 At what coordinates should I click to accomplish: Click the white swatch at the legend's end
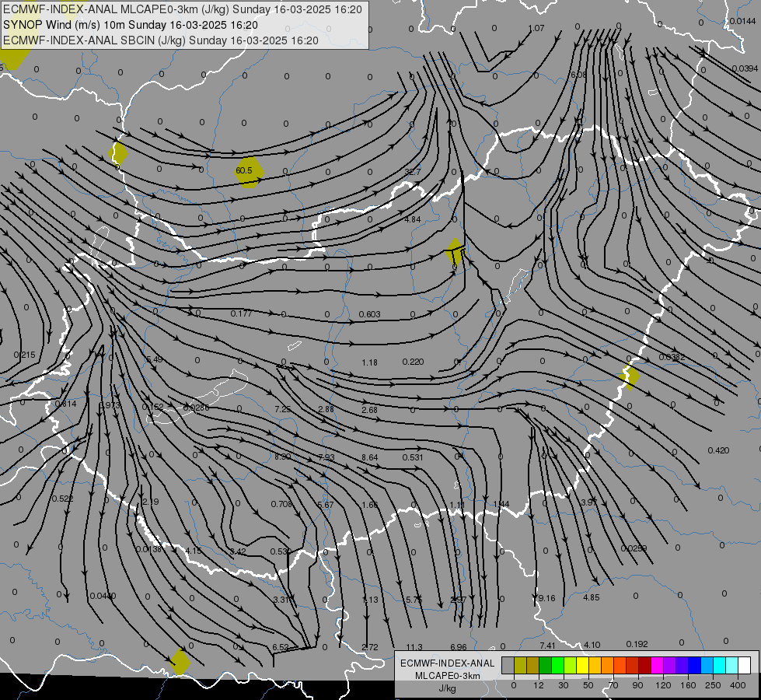[x=744, y=665]
